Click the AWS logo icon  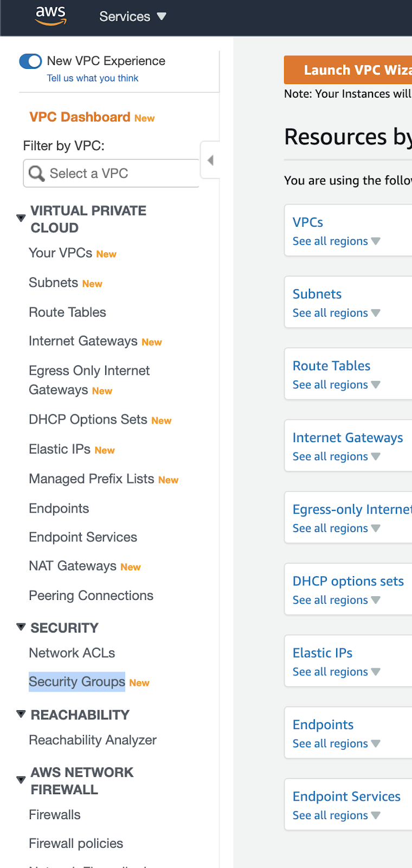(50, 16)
